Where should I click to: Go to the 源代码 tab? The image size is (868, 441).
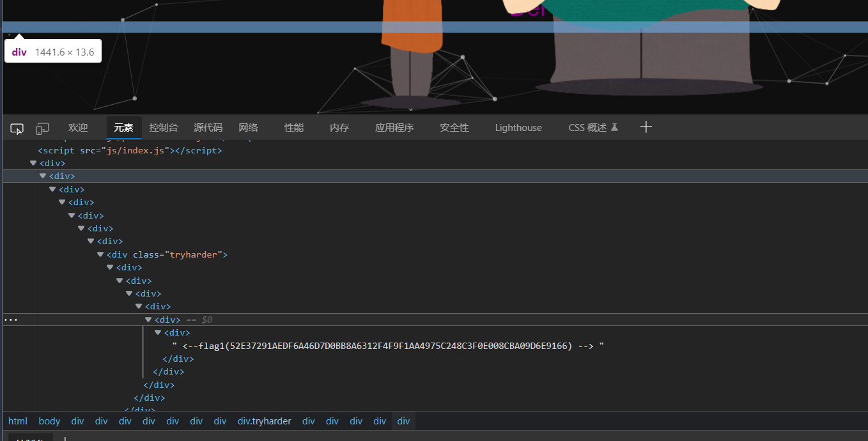208,128
